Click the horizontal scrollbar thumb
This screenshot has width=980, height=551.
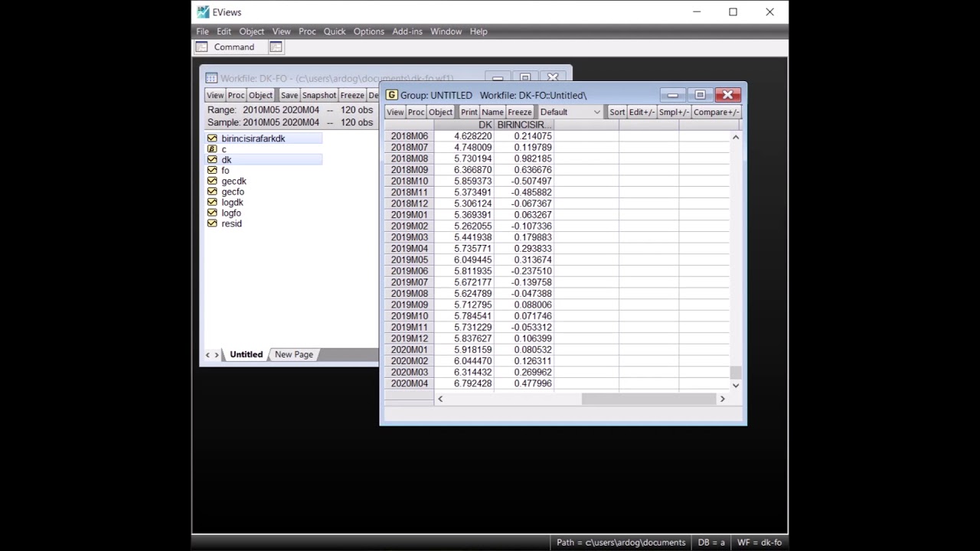(648, 399)
